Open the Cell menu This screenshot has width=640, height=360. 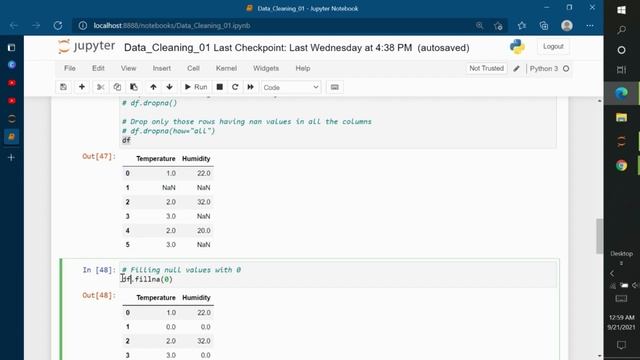[x=193, y=68]
